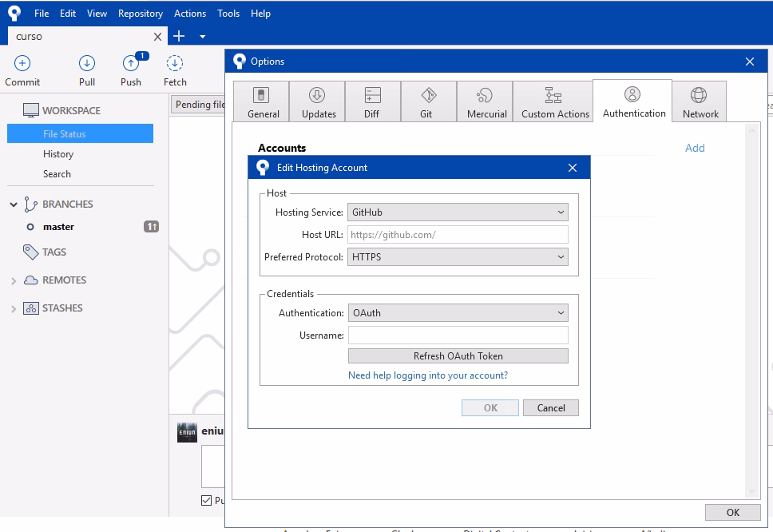Open the View menu
This screenshot has width=773, height=532.
(97, 14)
